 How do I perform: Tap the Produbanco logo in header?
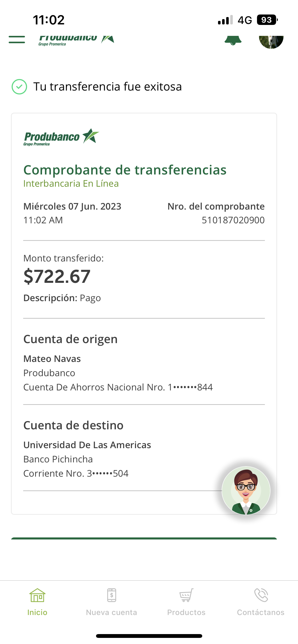pyautogui.click(x=76, y=40)
